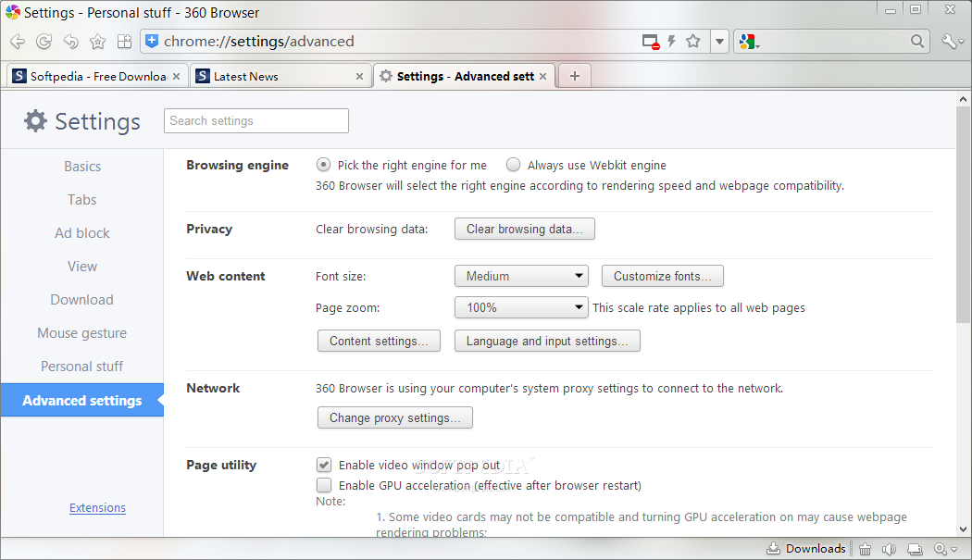Open a new tab with plus button
972x560 pixels.
575,76
